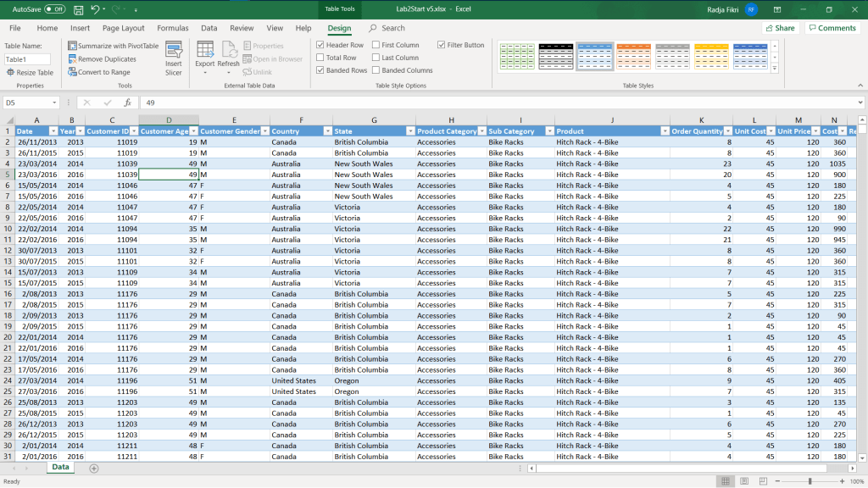868x488 pixels.
Task: Click the Share button
Action: pyautogui.click(x=780, y=28)
